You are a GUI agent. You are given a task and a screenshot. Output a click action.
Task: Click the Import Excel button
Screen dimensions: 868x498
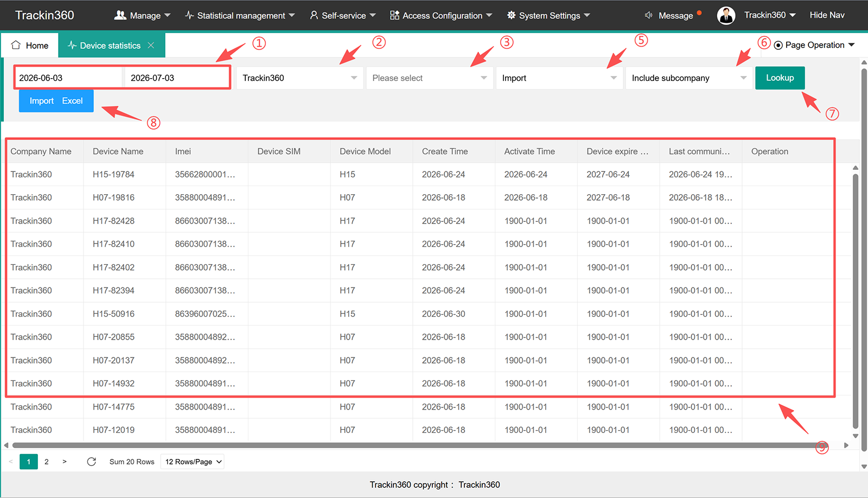[56, 101]
